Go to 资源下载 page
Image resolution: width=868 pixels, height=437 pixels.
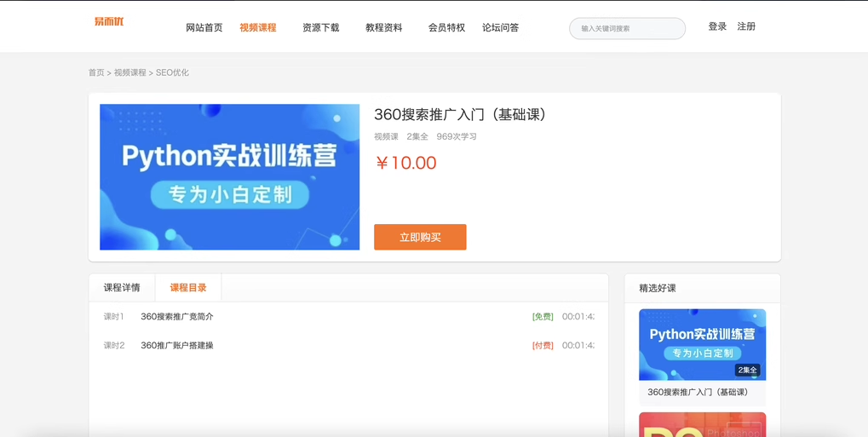[320, 27]
